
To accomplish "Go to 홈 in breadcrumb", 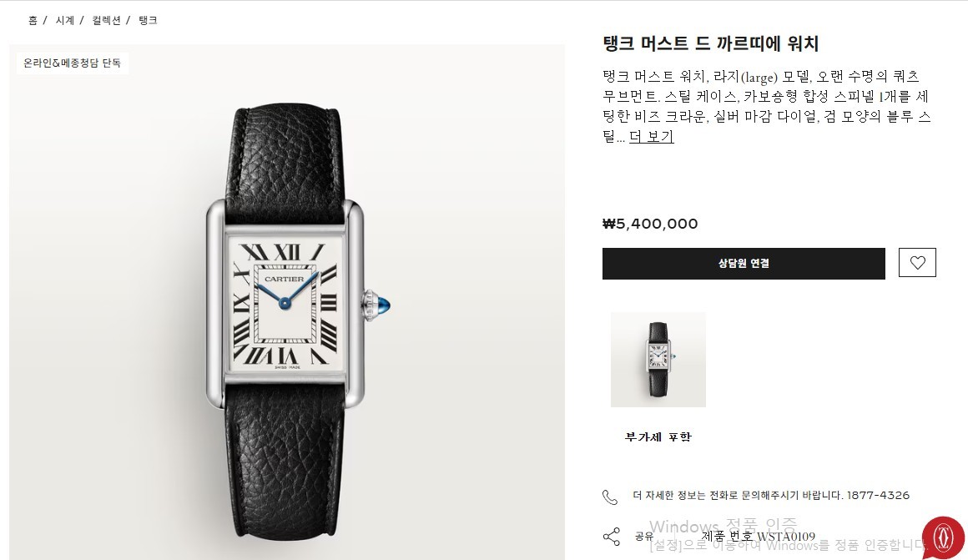I will (33, 20).
